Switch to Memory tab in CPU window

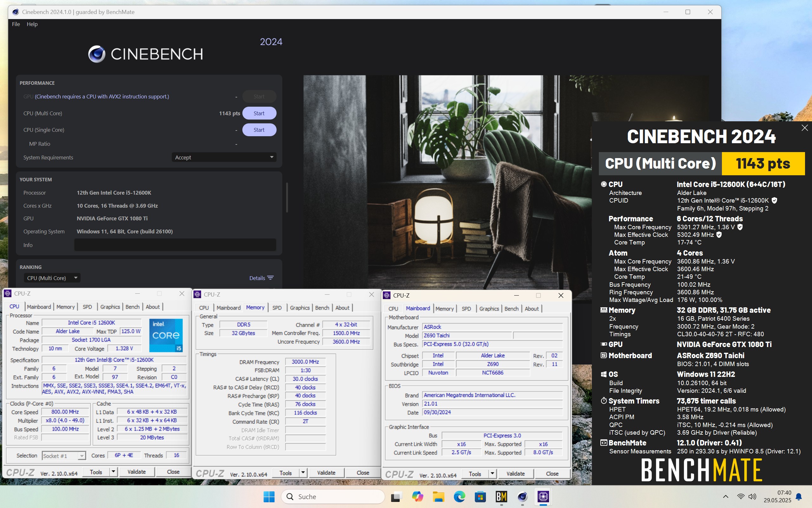[x=65, y=307]
